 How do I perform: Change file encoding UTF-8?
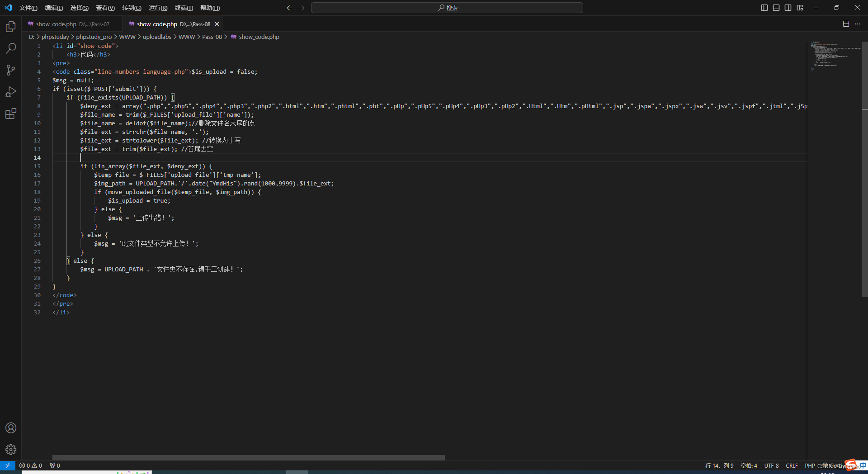[771, 465]
